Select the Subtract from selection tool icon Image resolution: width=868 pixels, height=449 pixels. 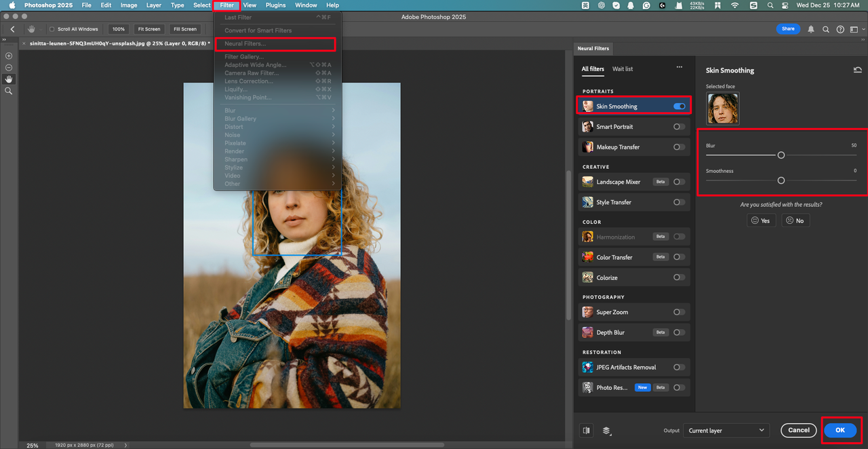[9, 67]
